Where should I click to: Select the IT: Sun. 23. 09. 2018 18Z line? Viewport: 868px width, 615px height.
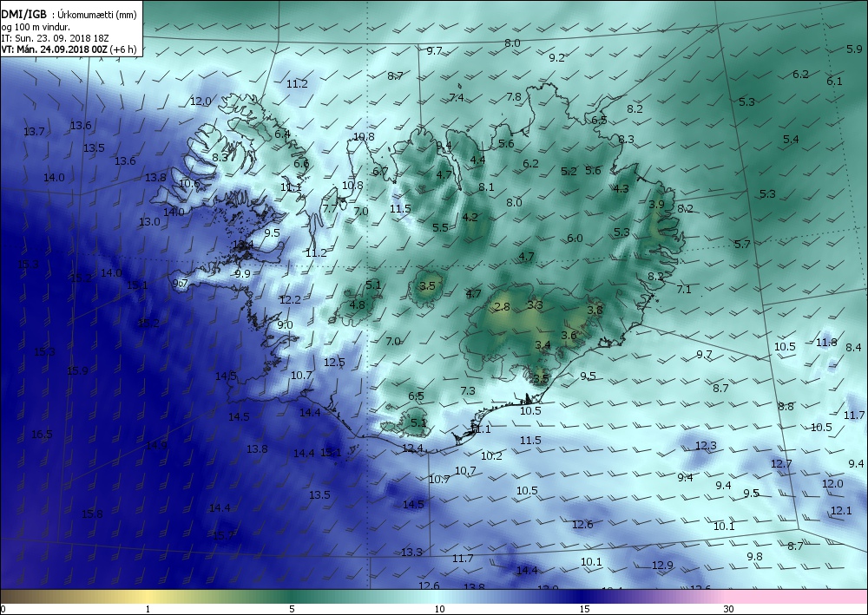(x=54, y=38)
